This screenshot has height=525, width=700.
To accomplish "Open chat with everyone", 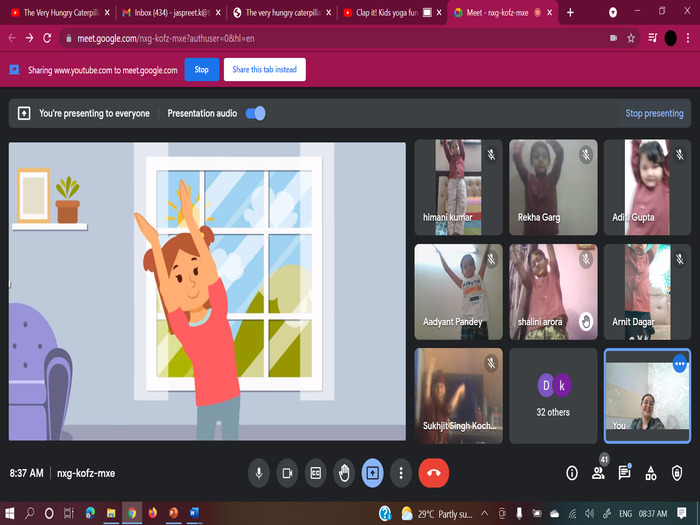I will 625,473.
